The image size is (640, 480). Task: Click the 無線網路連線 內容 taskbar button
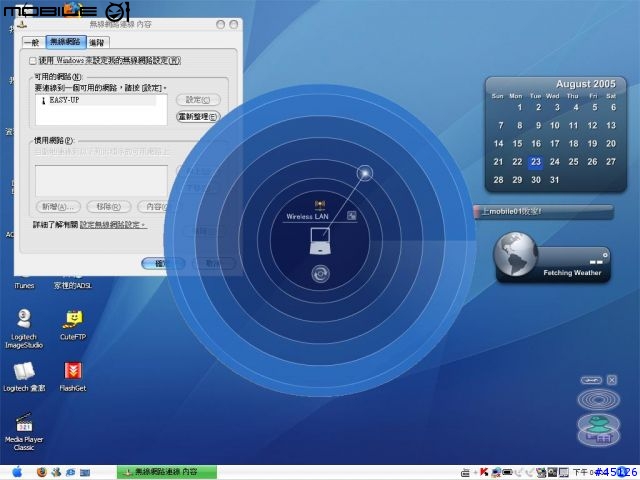click(167, 472)
